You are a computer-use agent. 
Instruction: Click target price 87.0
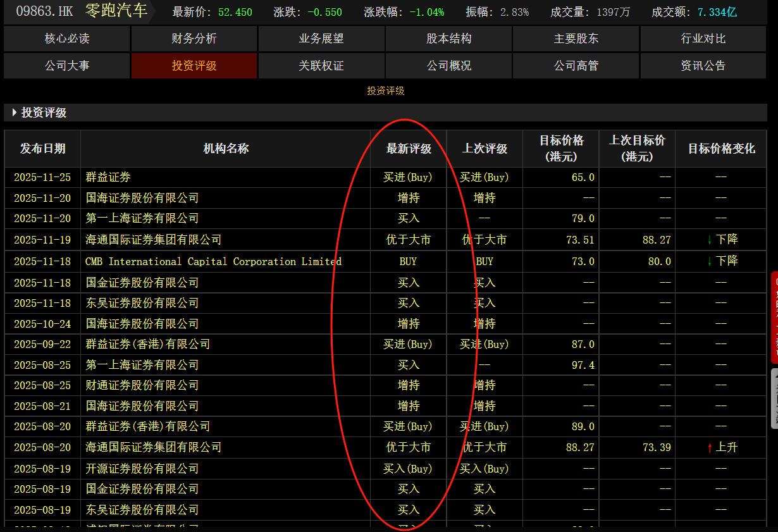coord(583,345)
